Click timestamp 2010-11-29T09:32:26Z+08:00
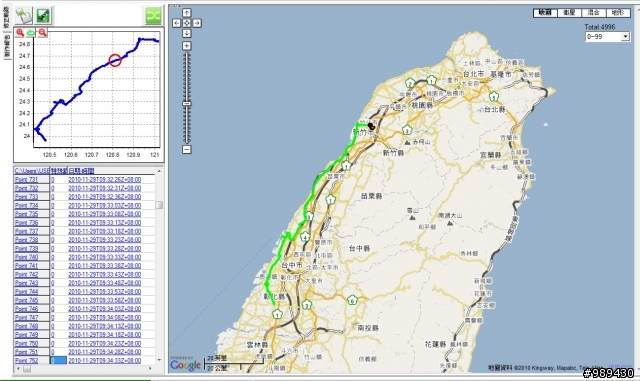The image size is (640, 381). pyautogui.click(x=104, y=179)
